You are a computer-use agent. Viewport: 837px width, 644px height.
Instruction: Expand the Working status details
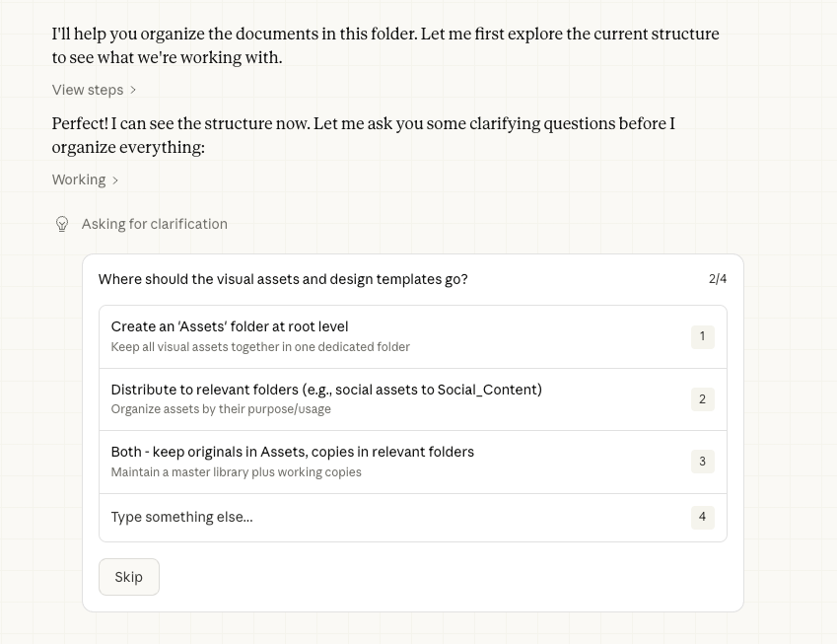[79, 179]
